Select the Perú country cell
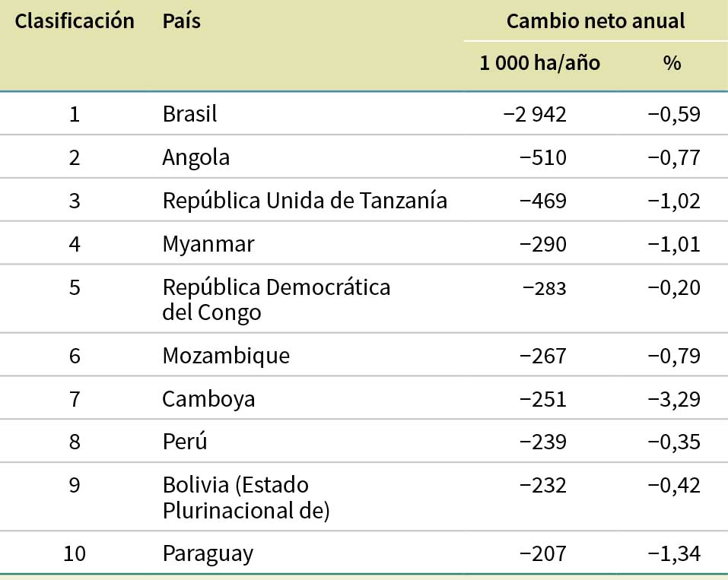 184,442
